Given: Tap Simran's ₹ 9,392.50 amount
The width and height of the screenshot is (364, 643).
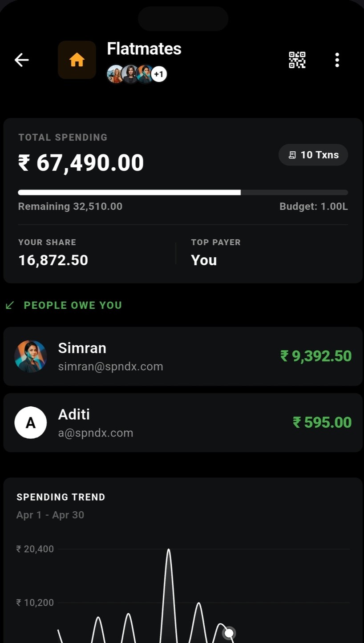Looking at the screenshot, I should (316, 356).
